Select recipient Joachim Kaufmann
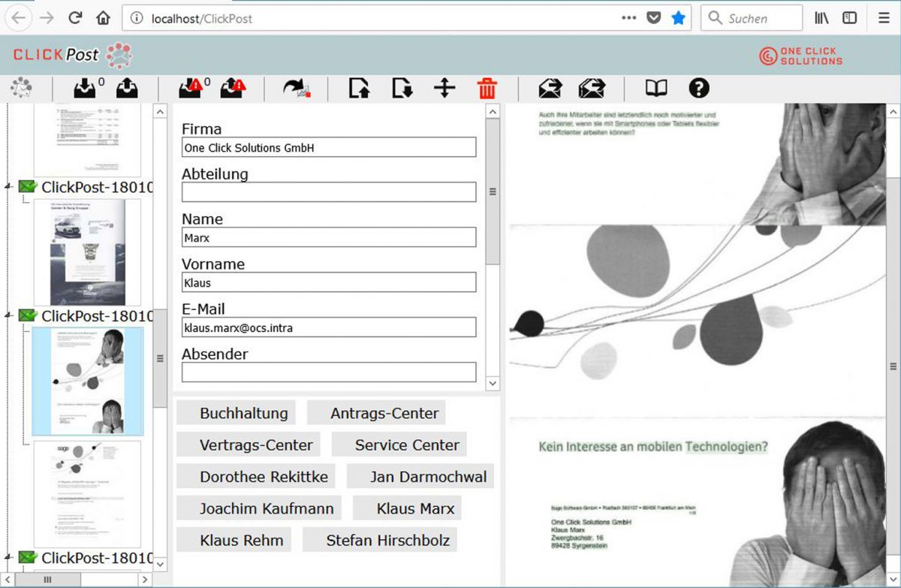This screenshot has width=901, height=588. (x=259, y=508)
